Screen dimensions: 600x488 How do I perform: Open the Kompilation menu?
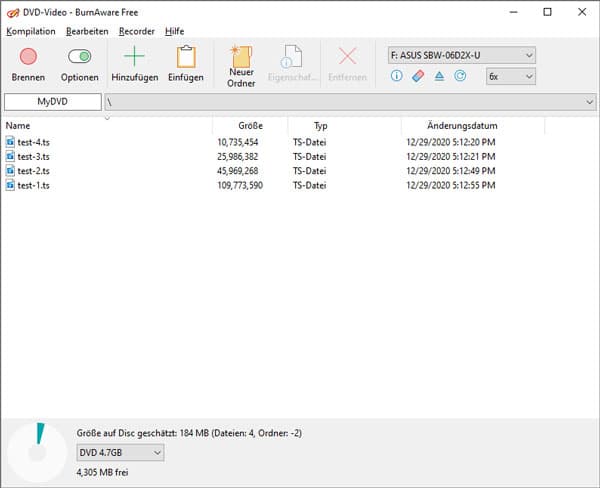click(x=31, y=31)
